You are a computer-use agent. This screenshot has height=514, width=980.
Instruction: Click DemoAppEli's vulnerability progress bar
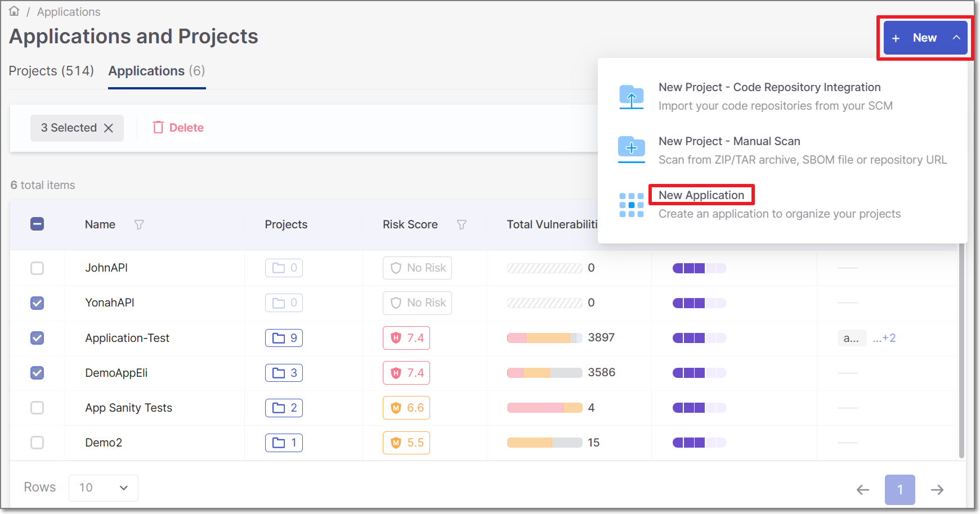544,372
